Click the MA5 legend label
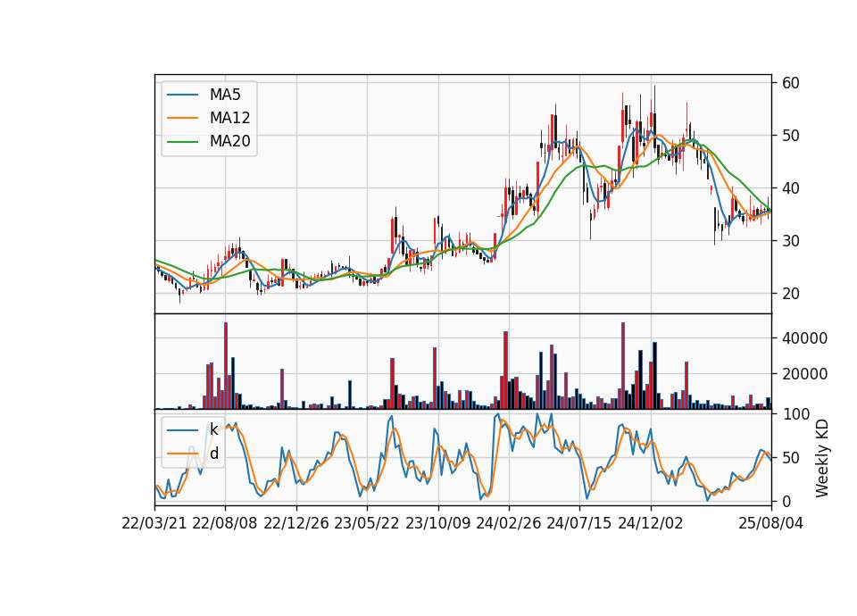This screenshot has height=616, width=857. [225, 95]
